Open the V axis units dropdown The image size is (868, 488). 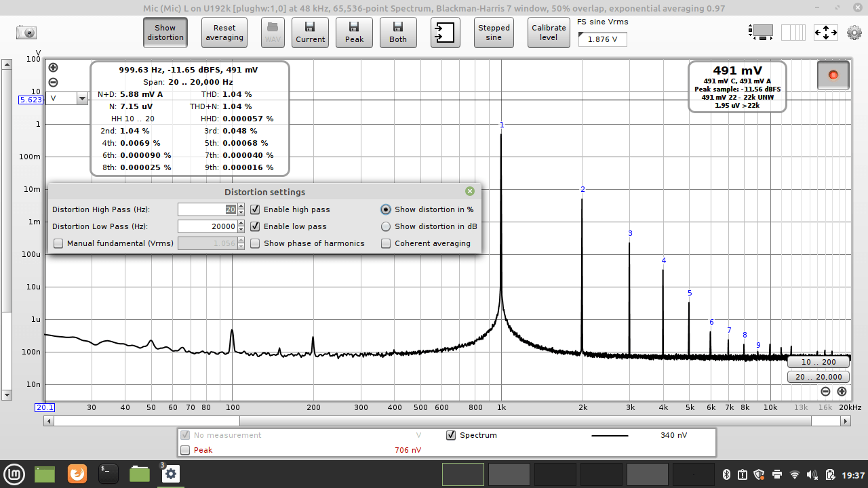(83, 98)
